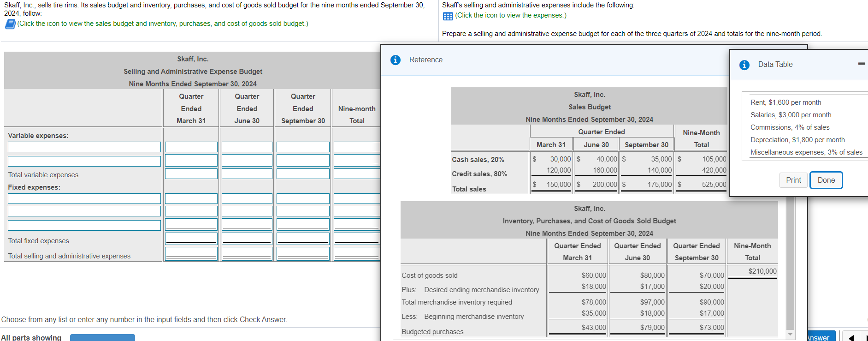Image resolution: width=868 pixels, height=341 pixels.
Task: Click the info icon in Data Table dialog
Action: pos(744,65)
